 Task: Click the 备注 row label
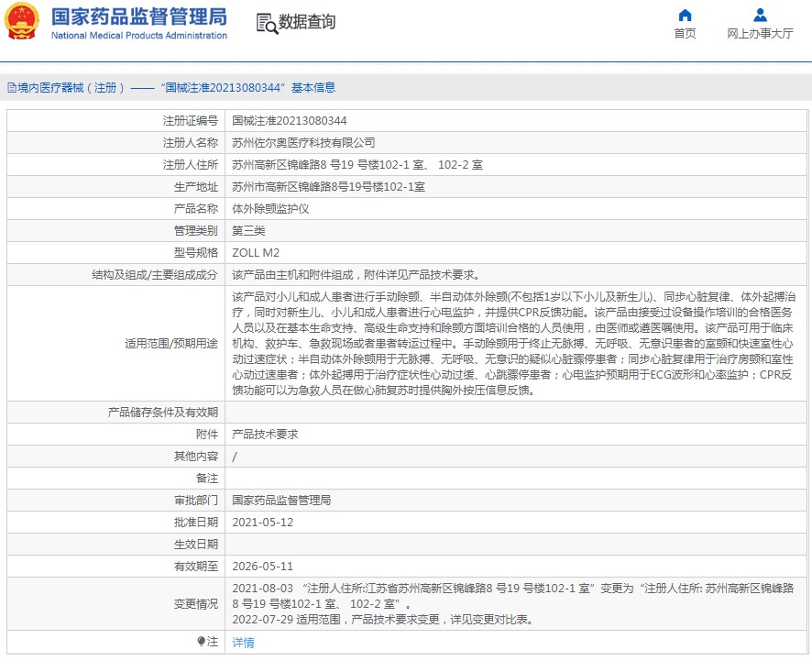coord(206,479)
